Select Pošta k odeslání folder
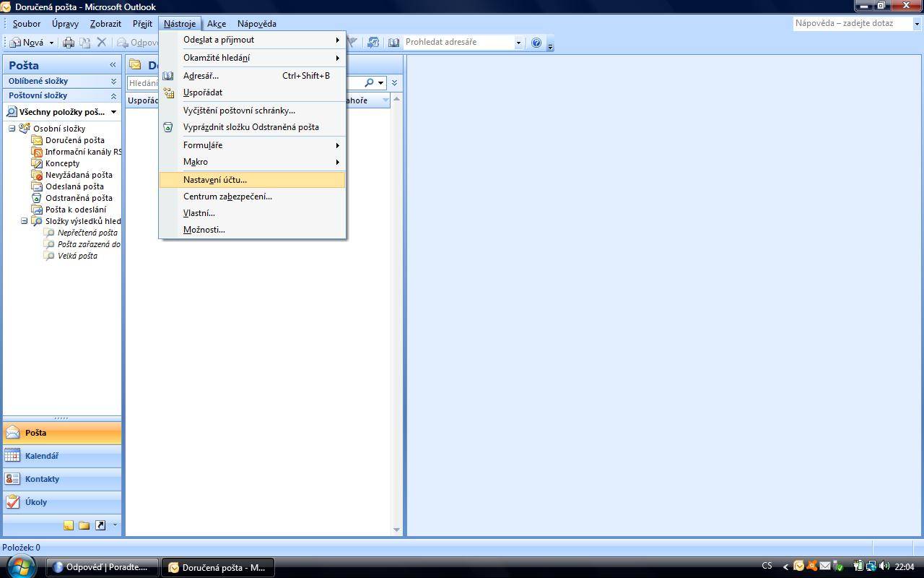 pos(75,210)
